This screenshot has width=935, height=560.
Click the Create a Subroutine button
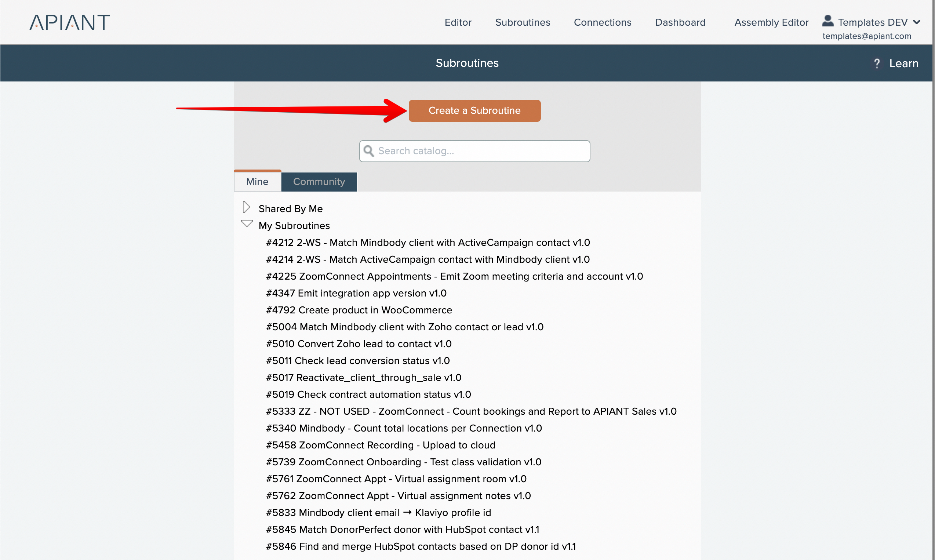[474, 110]
